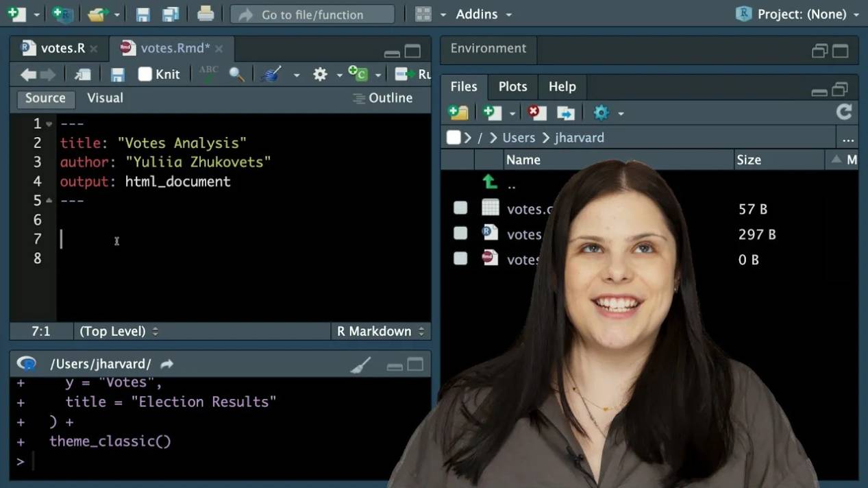This screenshot has height=488, width=868.
Task: Save current document from the main toolbar
Action: [x=142, y=14]
